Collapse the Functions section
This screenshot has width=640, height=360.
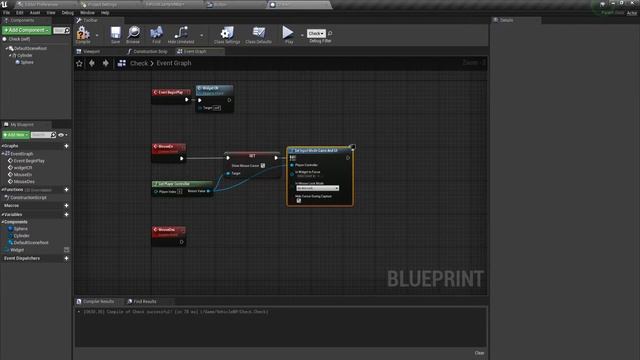[x=2, y=190]
